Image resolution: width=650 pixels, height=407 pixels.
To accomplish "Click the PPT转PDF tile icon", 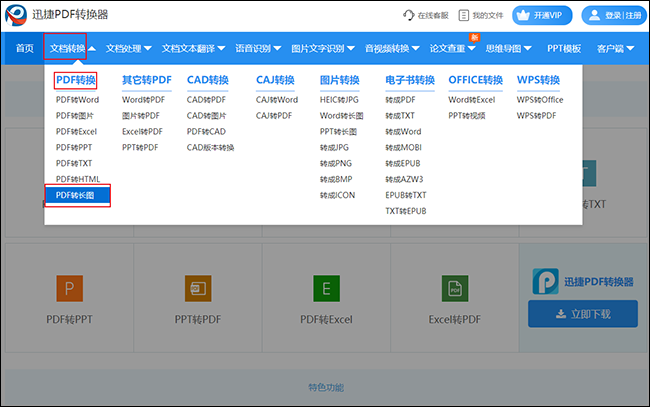I will (x=198, y=288).
